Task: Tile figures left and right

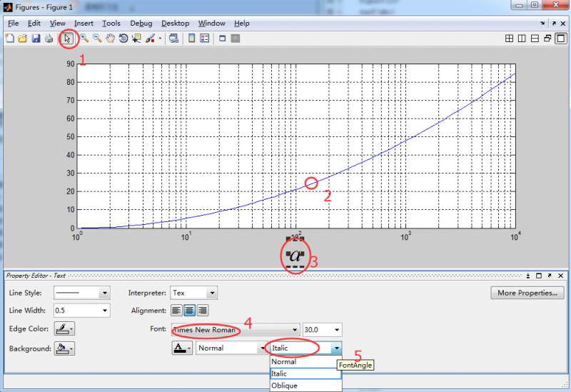Action: (522, 39)
